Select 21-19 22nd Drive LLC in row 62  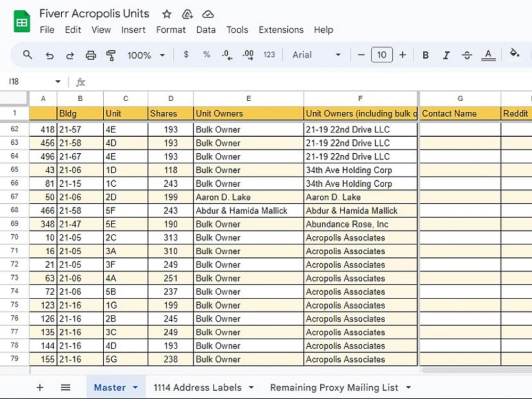360,130
